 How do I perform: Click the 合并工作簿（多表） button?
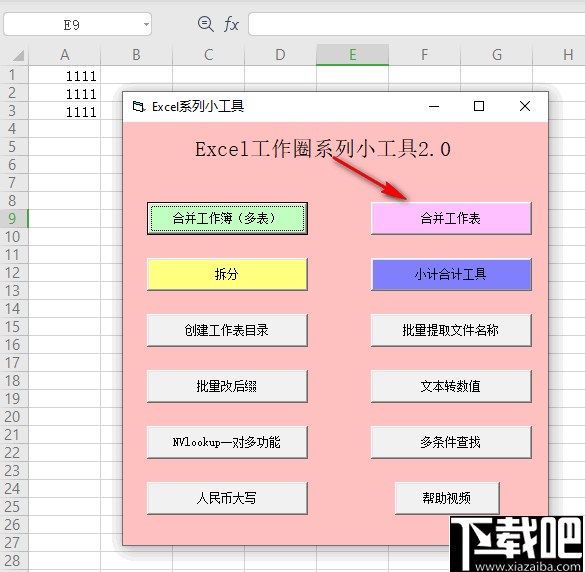[227, 218]
